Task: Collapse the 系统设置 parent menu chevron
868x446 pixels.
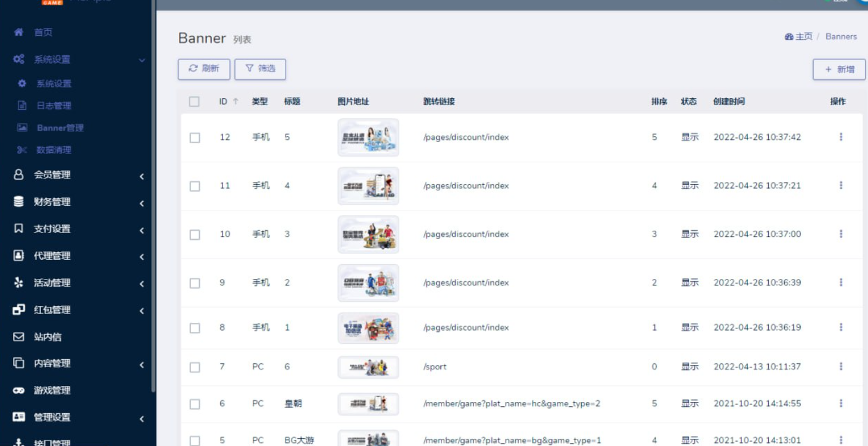Action: 142,60
